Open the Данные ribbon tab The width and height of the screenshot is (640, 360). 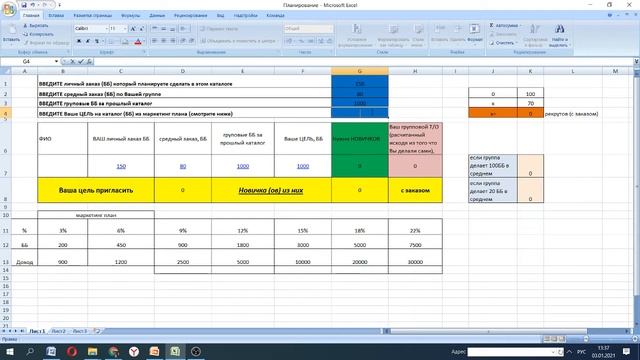coord(157,16)
